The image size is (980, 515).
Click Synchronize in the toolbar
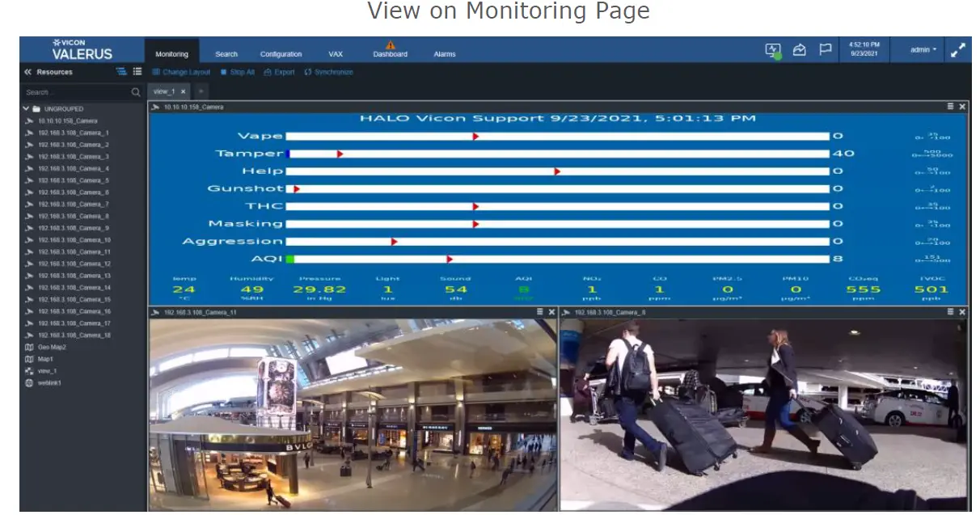click(x=329, y=72)
